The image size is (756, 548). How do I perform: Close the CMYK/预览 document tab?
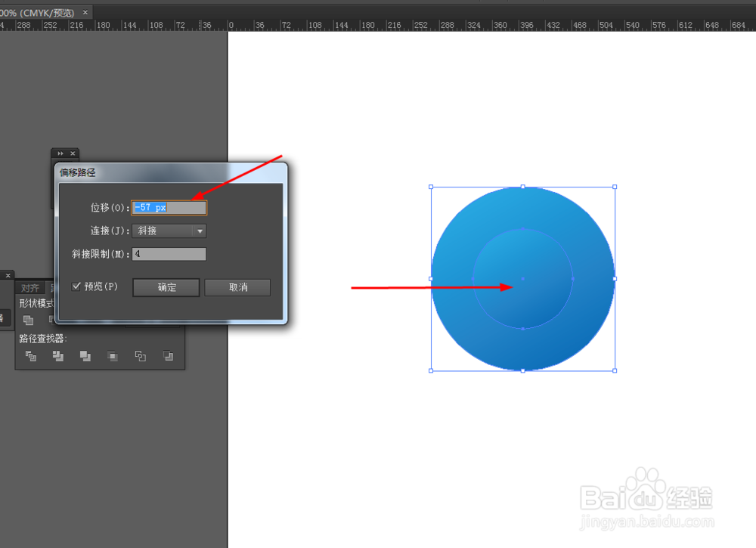tap(85, 12)
